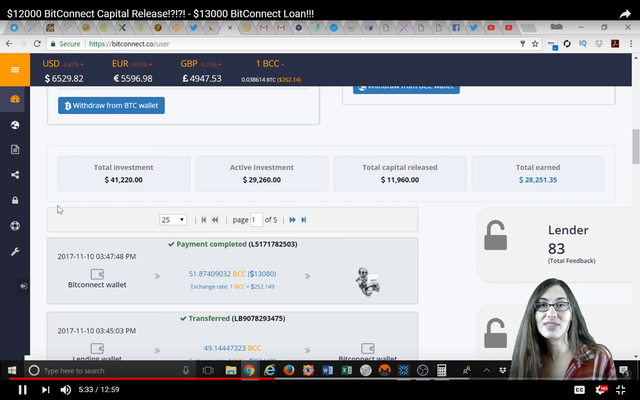Open Internet Explorer from the taskbar

pyautogui.click(x=269, y=371)
